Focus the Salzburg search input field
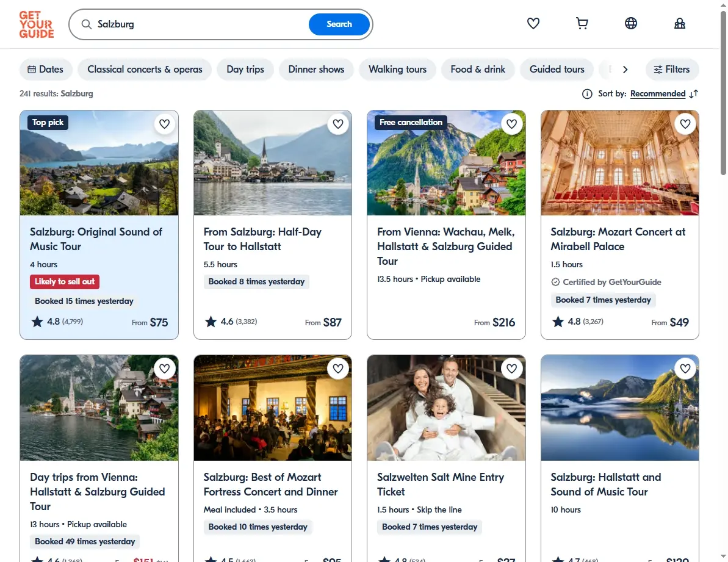This screenshot has width=728, height=562. click(x=200, y=24)
